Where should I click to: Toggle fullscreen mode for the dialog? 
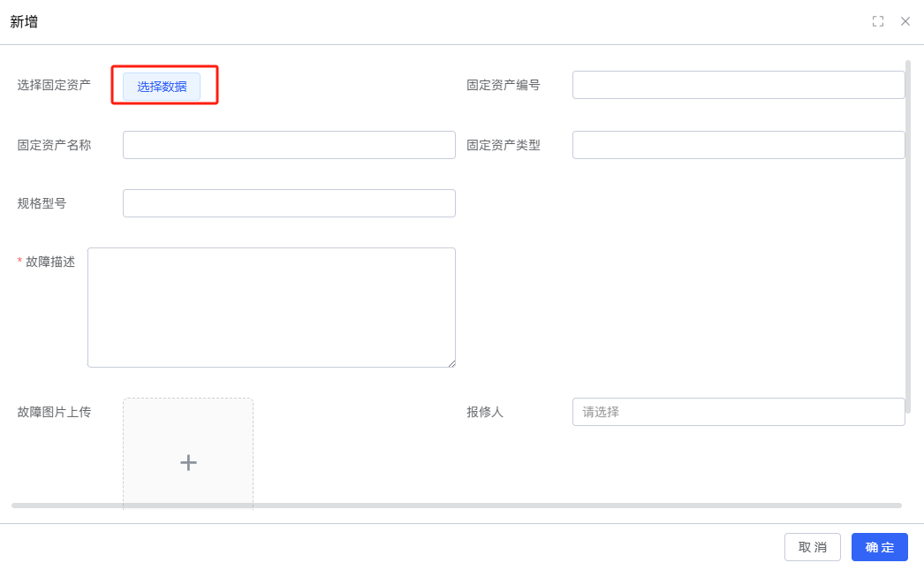878,21
